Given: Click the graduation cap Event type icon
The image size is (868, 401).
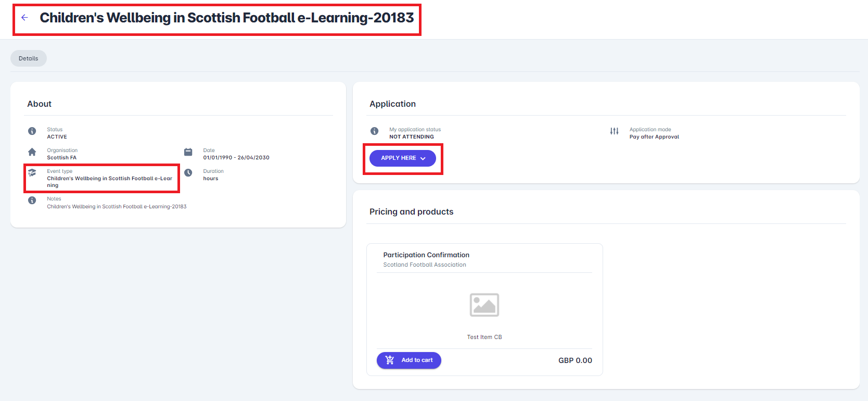Looking at the screenshot, I should [x=32, y=173].
